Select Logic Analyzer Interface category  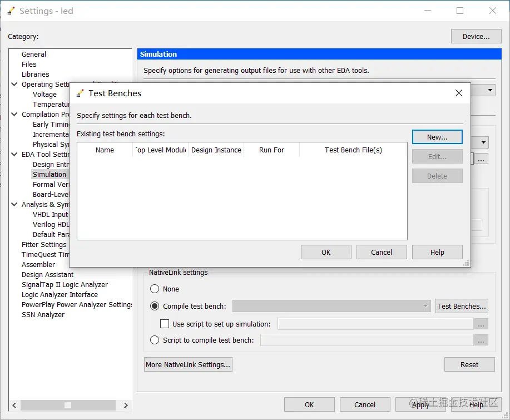click(x=60, y=295)
